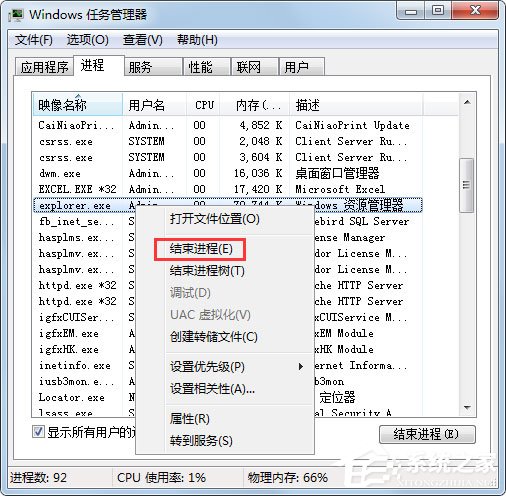Expand the 设置优先级(P) submenu arrow
Image resolution: width=506 pixels, height=496 pixels.
(x=301, y=367)
